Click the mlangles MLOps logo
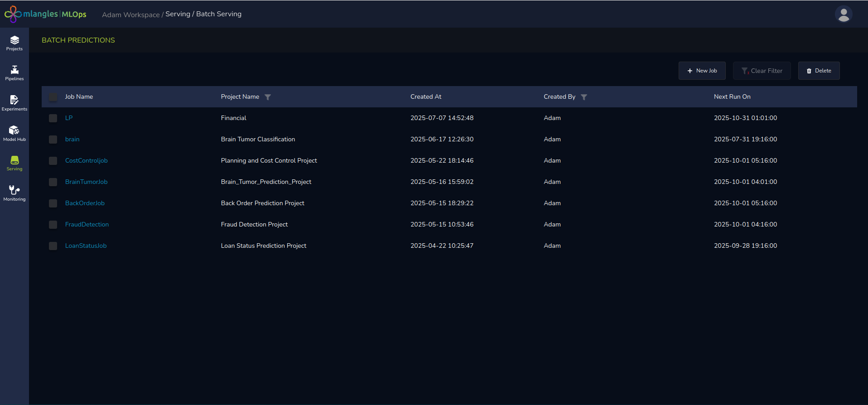This screenshot has height=405, width=868. tap(45, 14)
